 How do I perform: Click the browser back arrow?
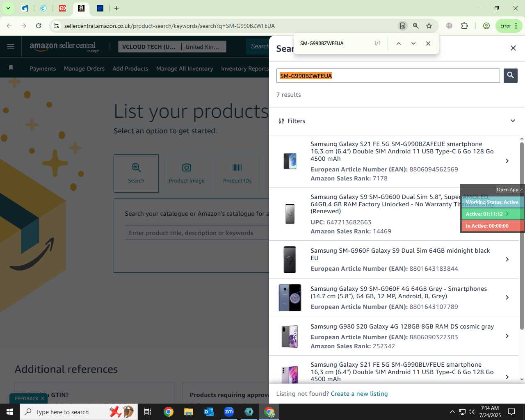(x=9, y=26)
